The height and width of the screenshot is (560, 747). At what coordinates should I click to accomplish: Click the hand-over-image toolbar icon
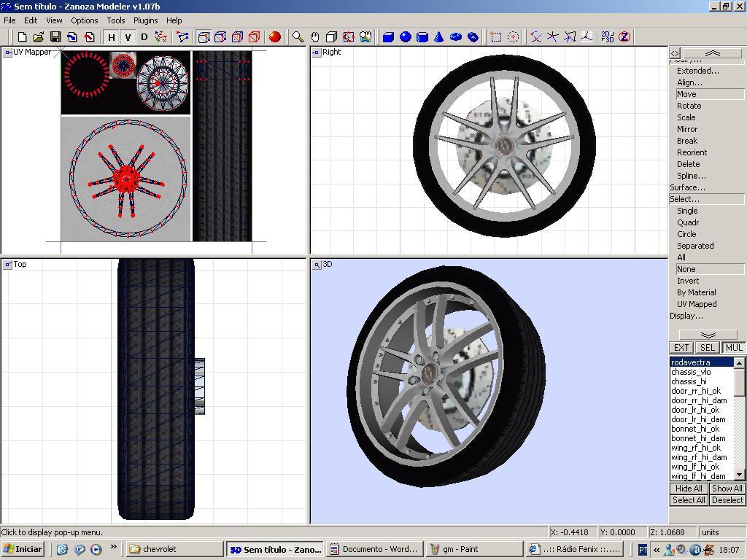tap(366, 37)
